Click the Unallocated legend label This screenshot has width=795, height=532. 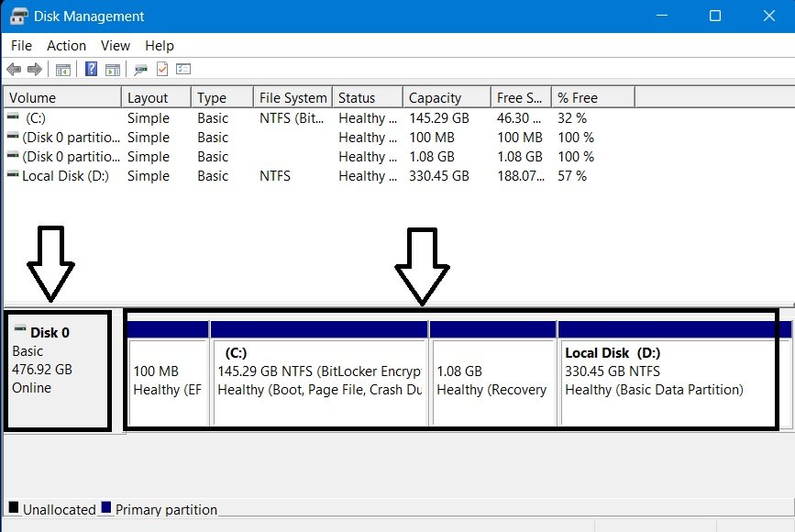60,509
